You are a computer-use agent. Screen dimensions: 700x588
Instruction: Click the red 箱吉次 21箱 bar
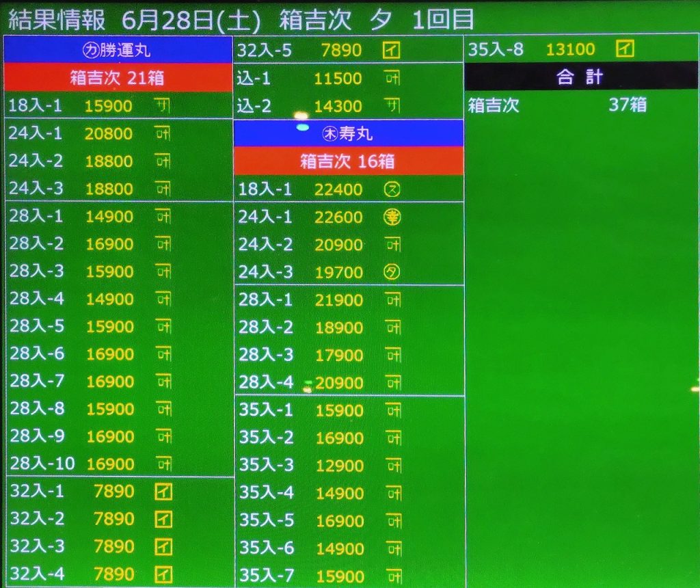pyautogui.click(x=118, y=78)
